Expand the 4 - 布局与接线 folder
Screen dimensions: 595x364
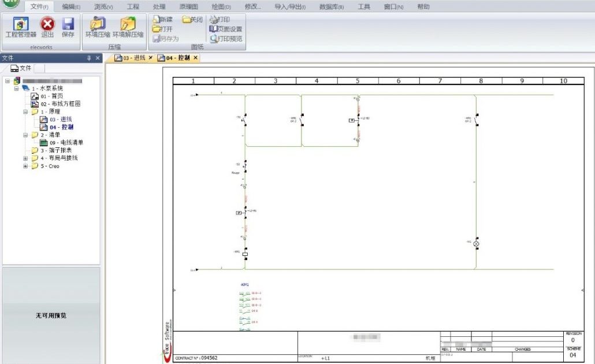(x=25, y=158)
